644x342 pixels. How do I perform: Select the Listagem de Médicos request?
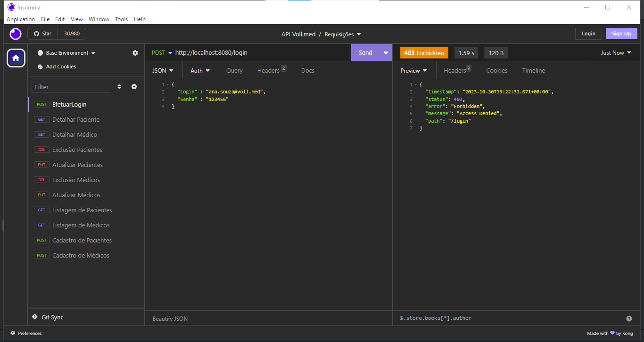pyautogui.click(x=86, y=225)
